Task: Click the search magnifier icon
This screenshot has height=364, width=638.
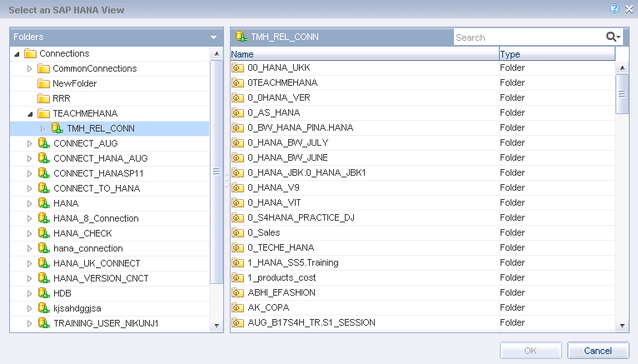Action: (x=611, y=37)
